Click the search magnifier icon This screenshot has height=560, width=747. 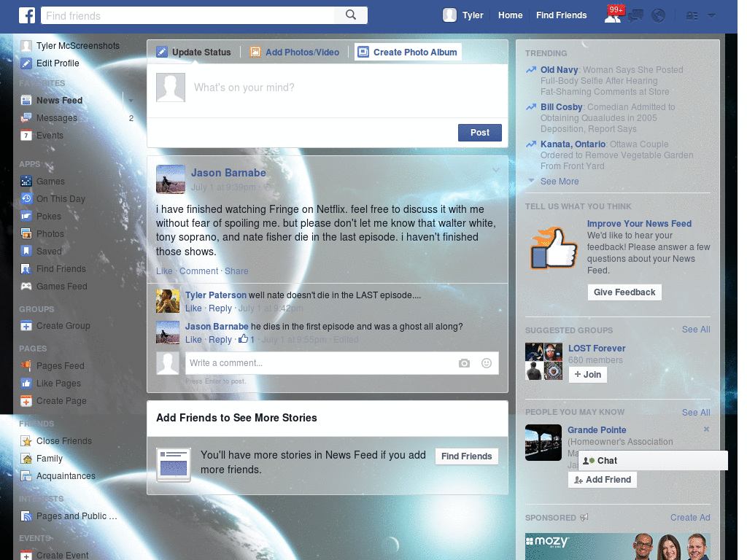pos(351,15)
